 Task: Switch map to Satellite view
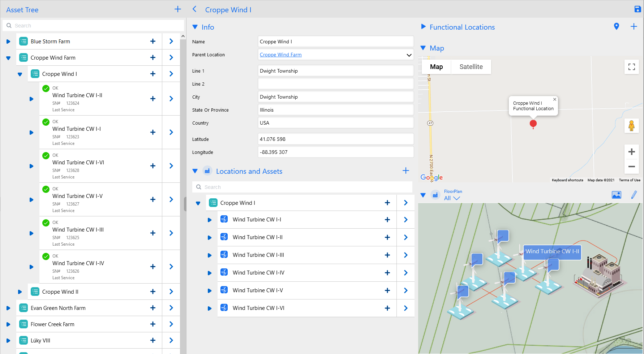[x=471, y=67]
